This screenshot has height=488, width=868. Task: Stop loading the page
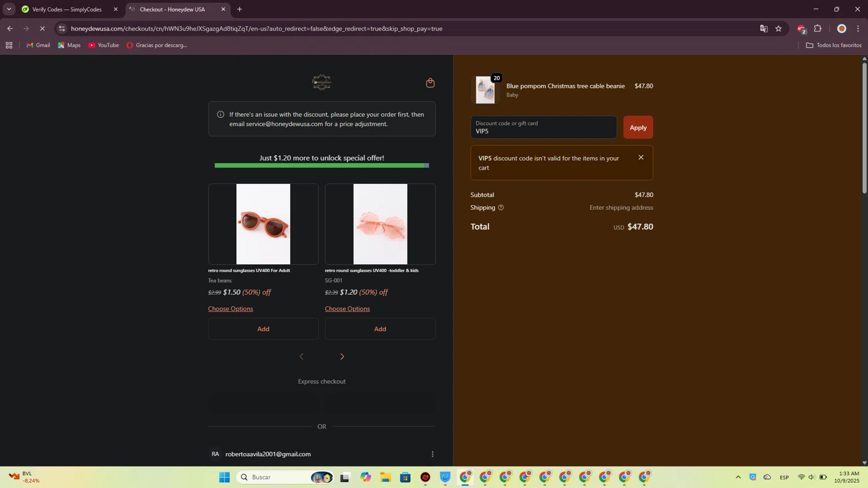pyautogui.click(x=42, y=28)
